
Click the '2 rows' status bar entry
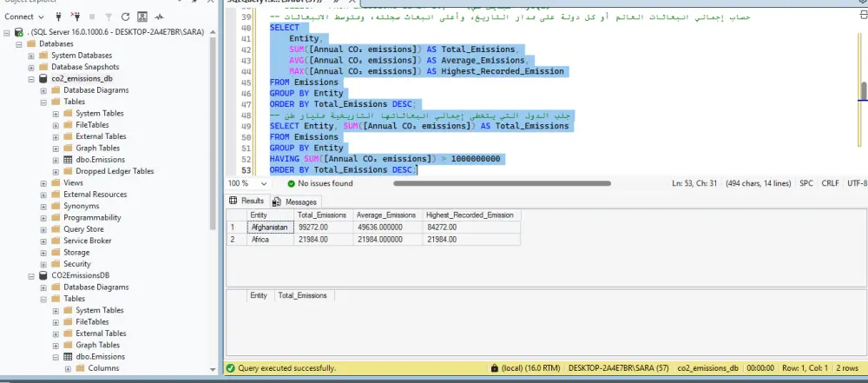847,368
